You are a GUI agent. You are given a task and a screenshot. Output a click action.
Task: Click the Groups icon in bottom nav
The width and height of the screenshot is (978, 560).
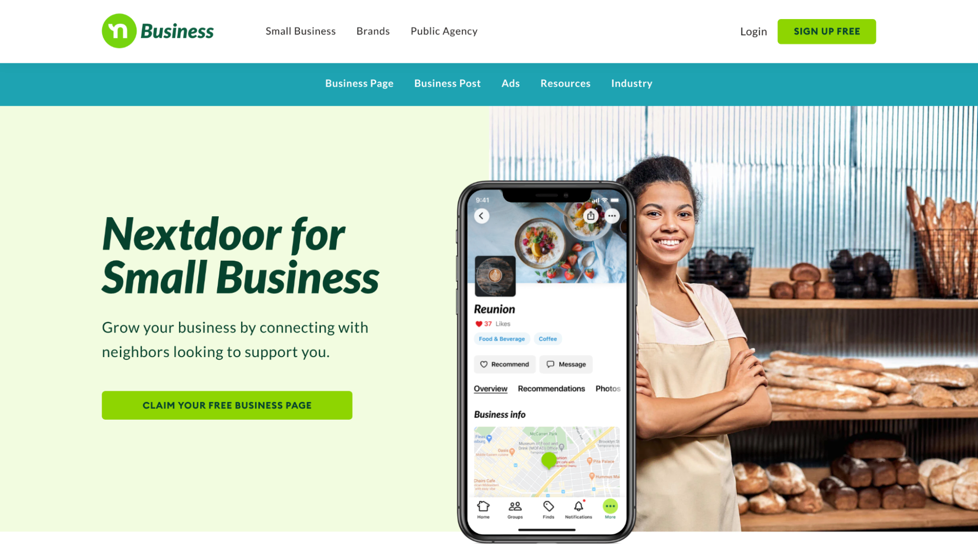(515, 508)
